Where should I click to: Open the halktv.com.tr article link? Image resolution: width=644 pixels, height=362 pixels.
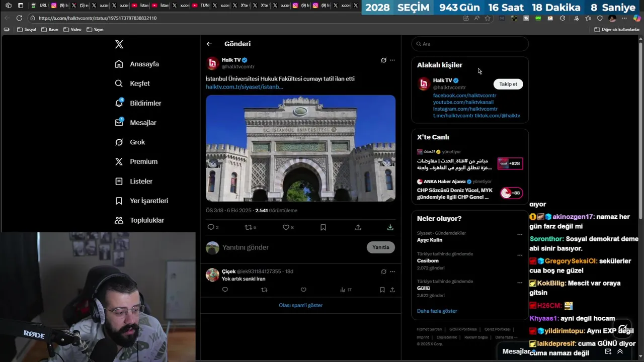tap(245, 87)
